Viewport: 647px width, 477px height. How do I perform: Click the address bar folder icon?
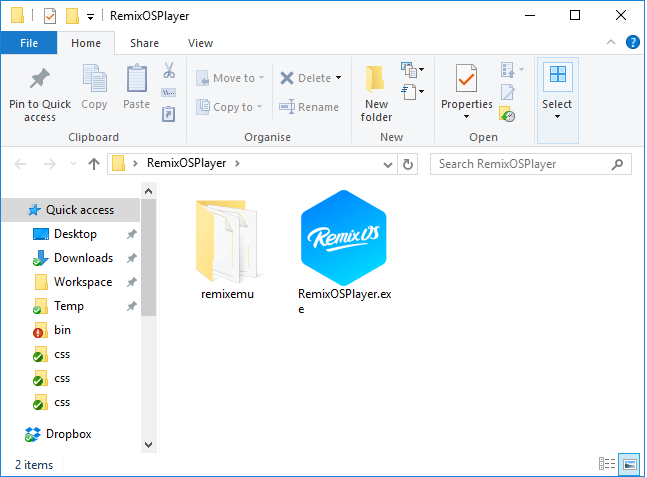pyautogui.click(x=119, y=164)
